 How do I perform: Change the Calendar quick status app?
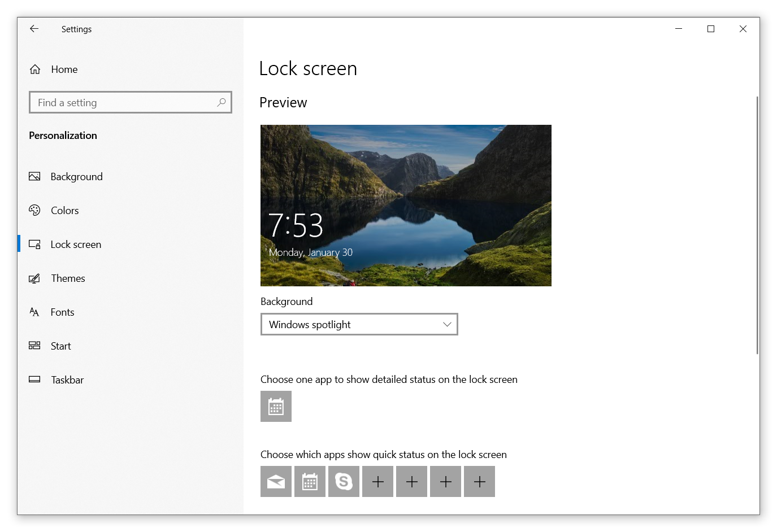[x=310, y=481]
